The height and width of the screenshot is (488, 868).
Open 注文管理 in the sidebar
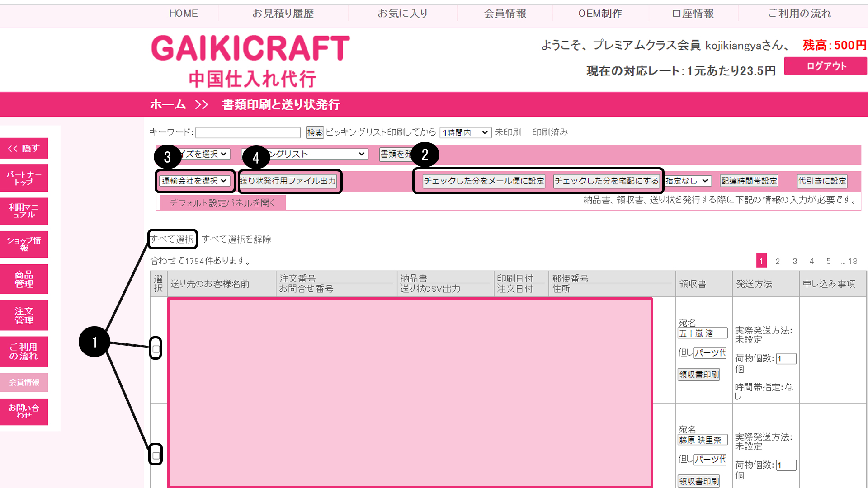pyautogui.click(x=24, y=315)
